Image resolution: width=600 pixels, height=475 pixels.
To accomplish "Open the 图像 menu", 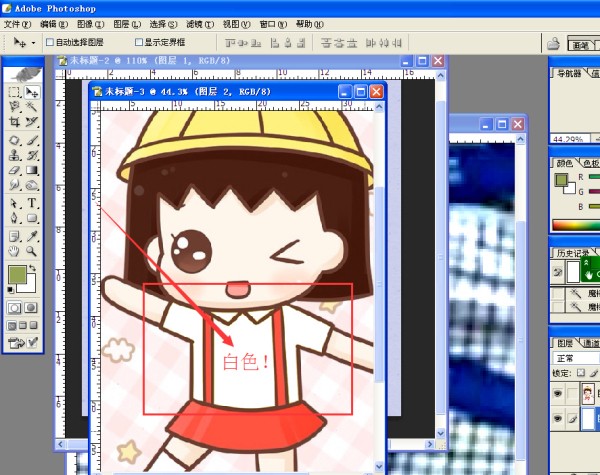I will point(91,22).
